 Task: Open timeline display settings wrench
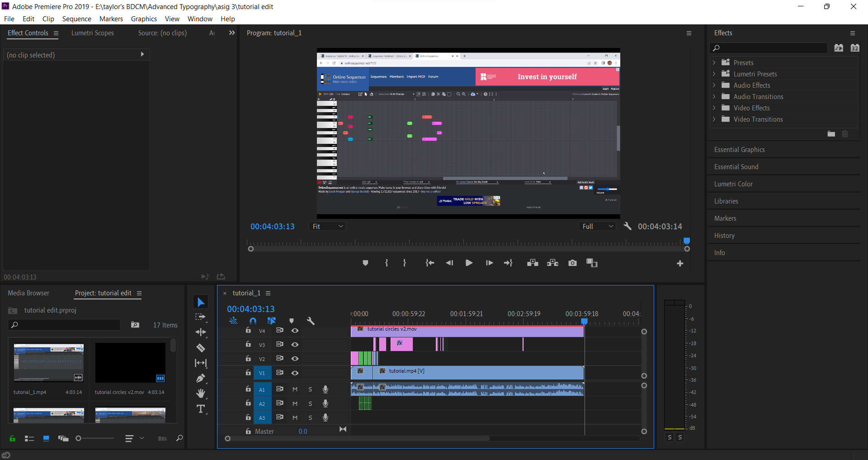311,321
